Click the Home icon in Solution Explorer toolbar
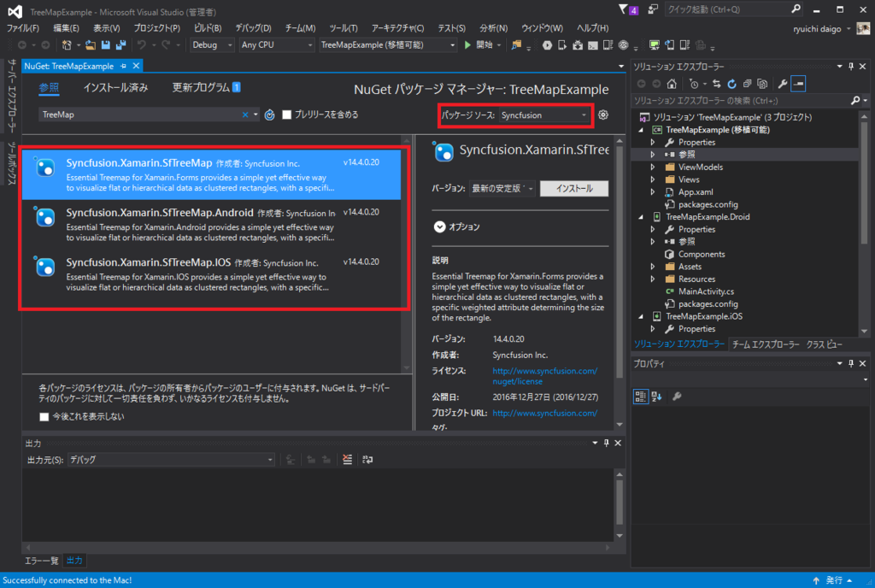This screenshot has height=588, width=875. [672, 85]
